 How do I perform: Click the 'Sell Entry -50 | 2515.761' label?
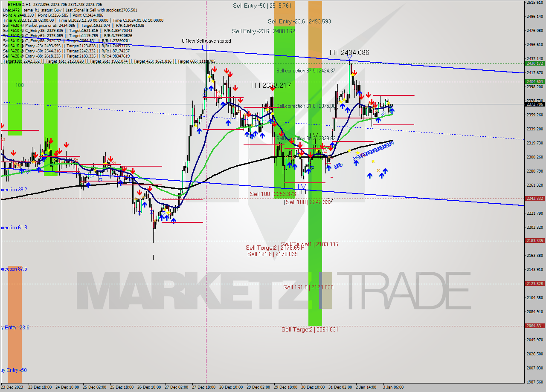pyautogui.click(x=262, y=6)
